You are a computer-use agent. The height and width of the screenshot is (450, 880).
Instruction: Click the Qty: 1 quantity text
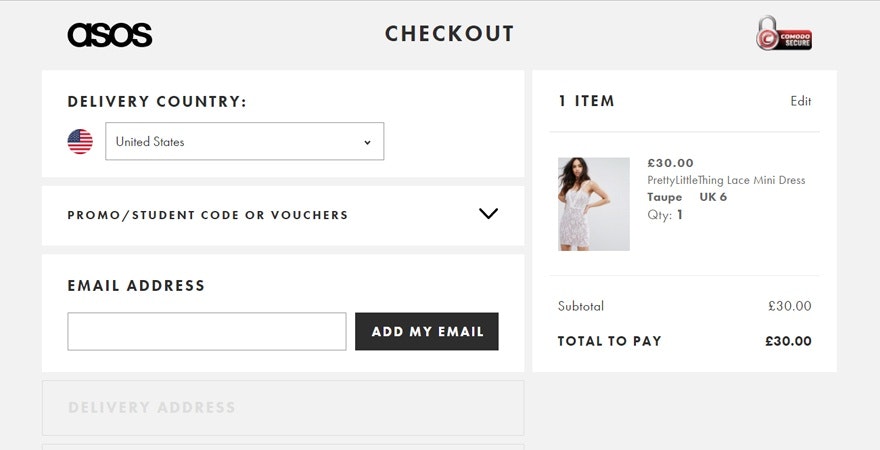pyautogui.click(x=665, y=214)
